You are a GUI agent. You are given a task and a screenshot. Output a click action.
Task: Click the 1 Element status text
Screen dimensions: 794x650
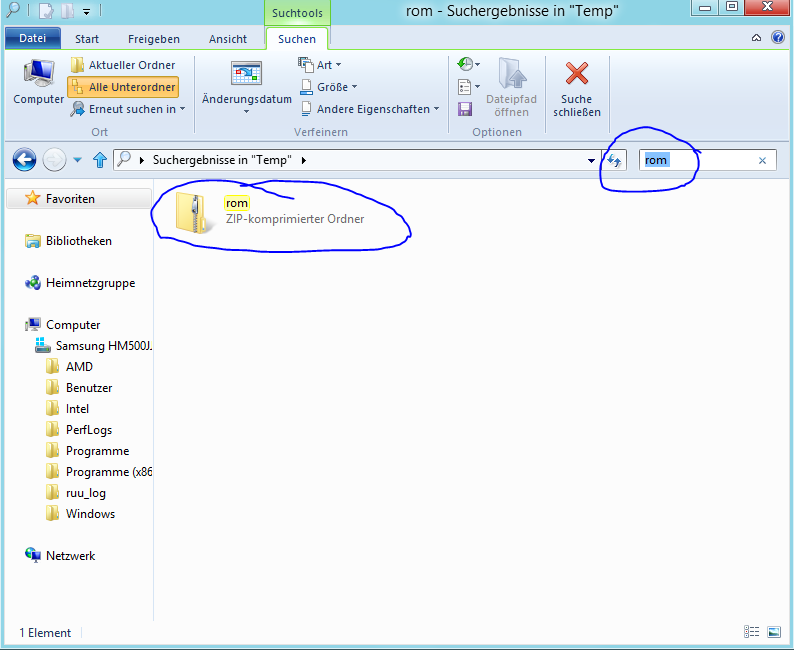pyautogui.click(x=45, y=633)
